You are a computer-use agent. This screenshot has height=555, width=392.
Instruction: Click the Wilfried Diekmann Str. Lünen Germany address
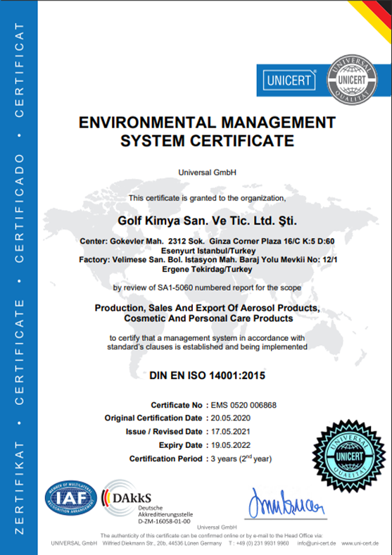coord(162,543)
